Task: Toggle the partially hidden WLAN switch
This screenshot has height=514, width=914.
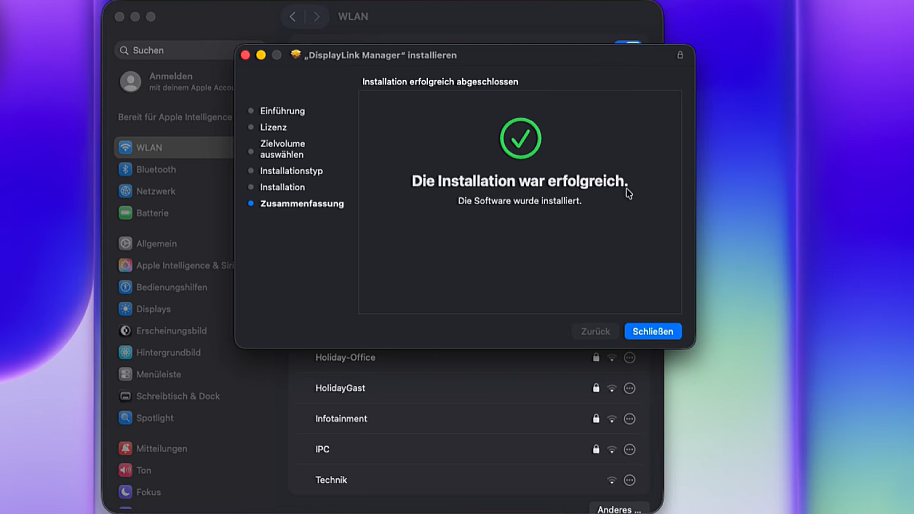Action: [628, 43]
